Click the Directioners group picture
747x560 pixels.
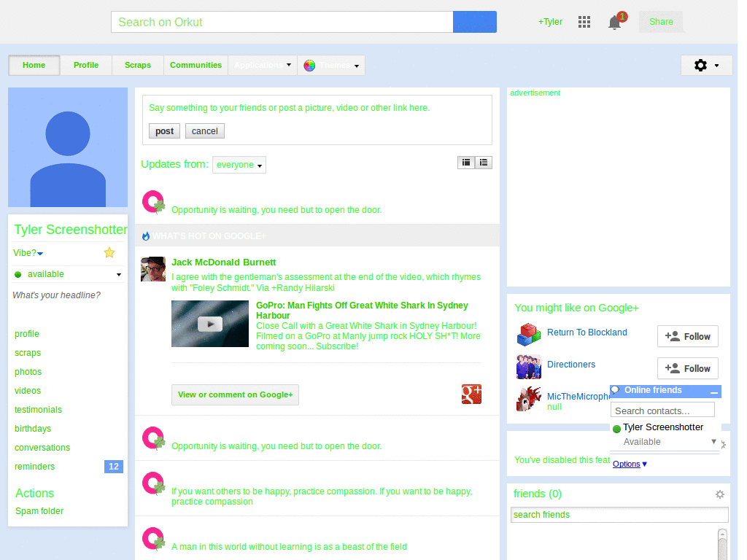pos(529,367)
